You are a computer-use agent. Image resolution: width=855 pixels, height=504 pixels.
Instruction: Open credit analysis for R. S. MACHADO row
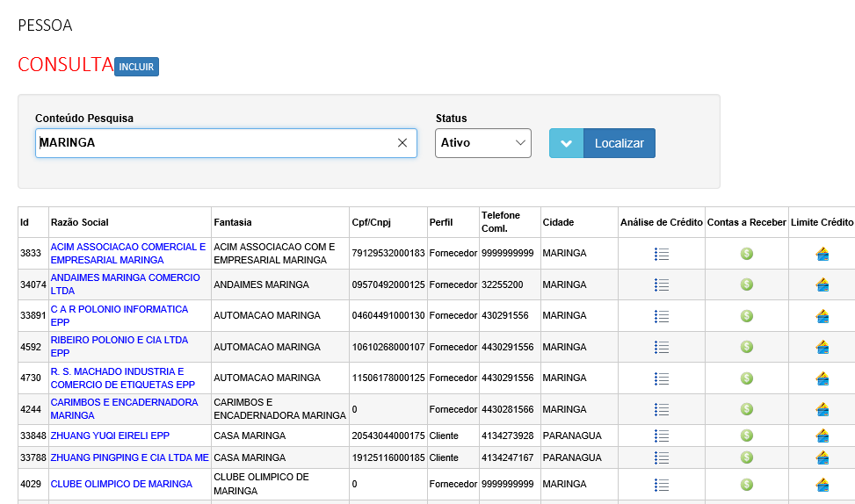coord(662,378)
